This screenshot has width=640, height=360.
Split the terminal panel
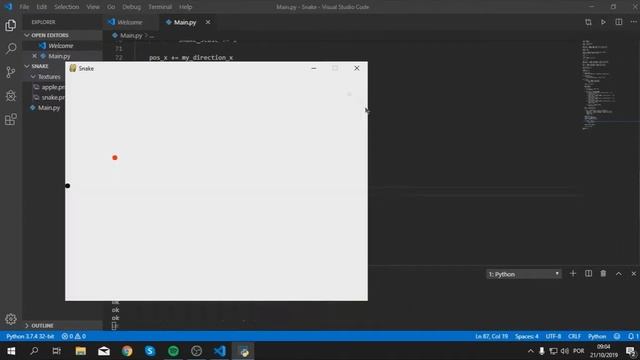[x=588, y=273]
